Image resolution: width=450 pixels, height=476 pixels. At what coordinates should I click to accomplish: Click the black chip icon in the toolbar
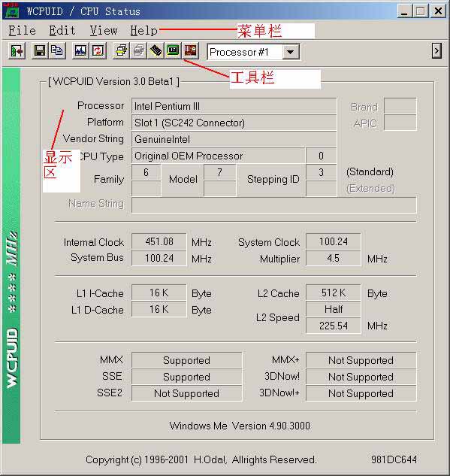[156, 50]
